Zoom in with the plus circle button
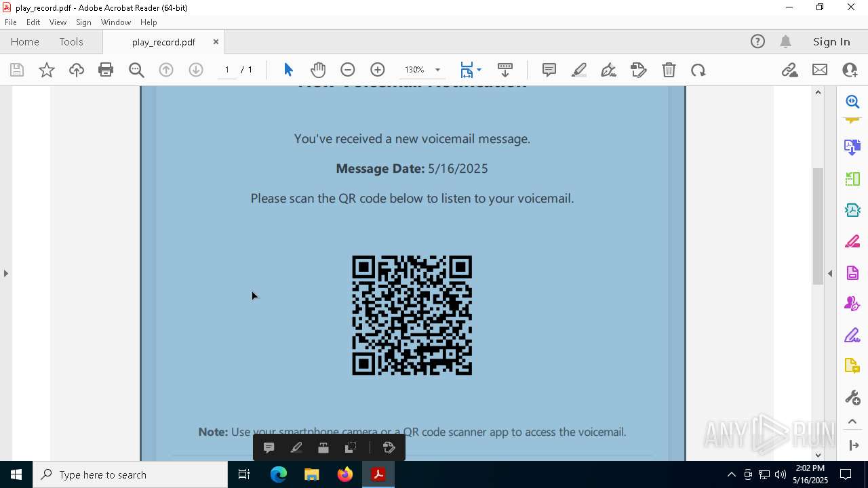This screenshot has width=868, height=488. 378,70
